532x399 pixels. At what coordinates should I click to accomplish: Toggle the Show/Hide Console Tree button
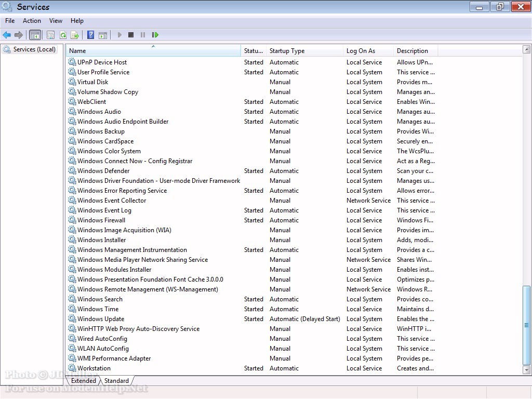35,35
